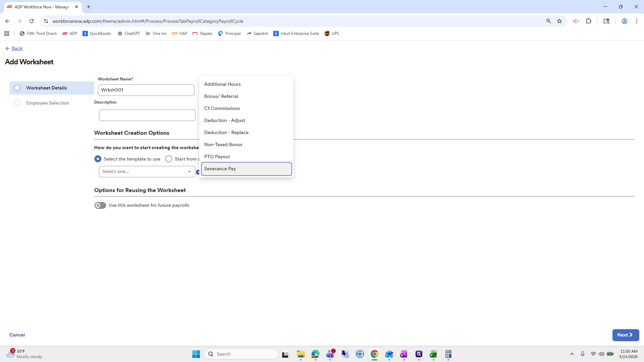Reload the page with refresh icon
644x362 pixels.
32,21
